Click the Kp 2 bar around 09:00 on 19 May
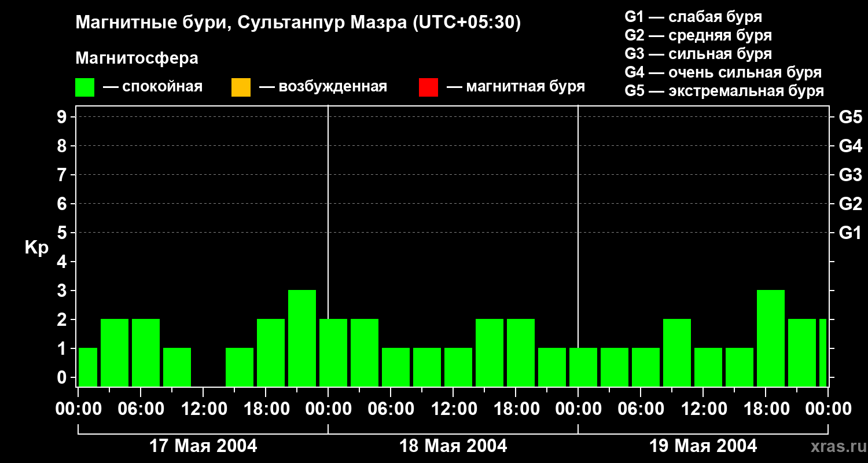 pyautogui.click(x=677, y=352)
